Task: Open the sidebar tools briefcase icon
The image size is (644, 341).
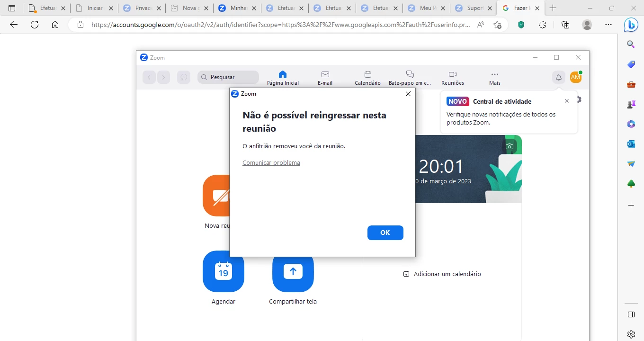Action: pyautogui.click(x=631, y=84)
